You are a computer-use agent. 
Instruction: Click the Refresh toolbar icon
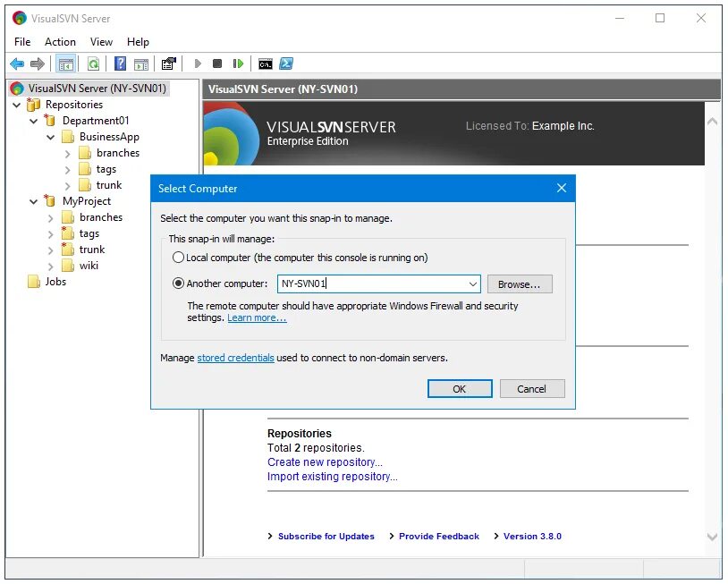[93, 63]
